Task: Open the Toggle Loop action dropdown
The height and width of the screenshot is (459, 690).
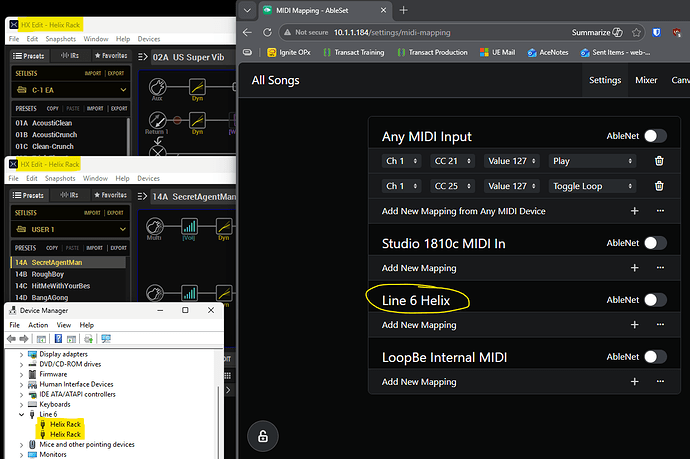Action: (592, 186)
